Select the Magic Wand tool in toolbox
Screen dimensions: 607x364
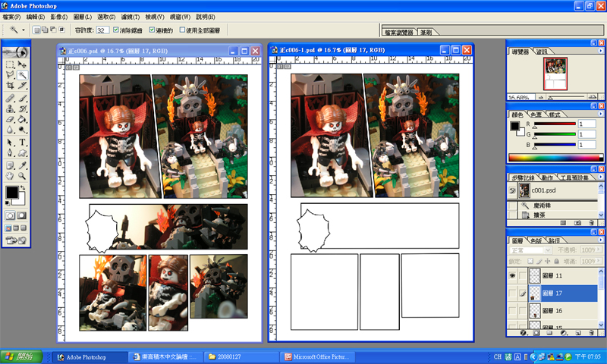(22, 74)
